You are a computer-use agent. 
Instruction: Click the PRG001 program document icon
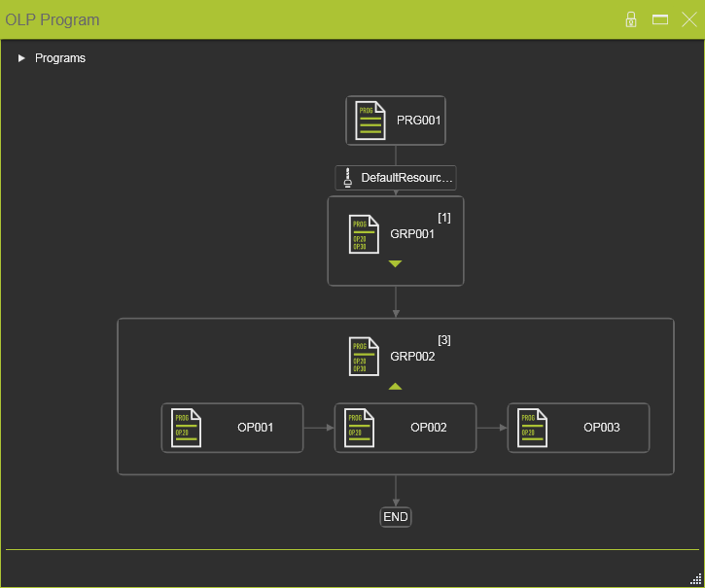pyautogui.click(x=370, y=121)
